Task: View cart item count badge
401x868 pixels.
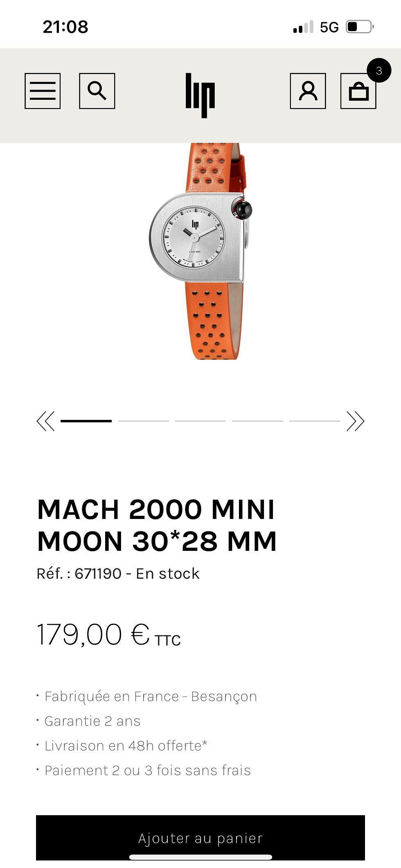Action: point(379,70)
